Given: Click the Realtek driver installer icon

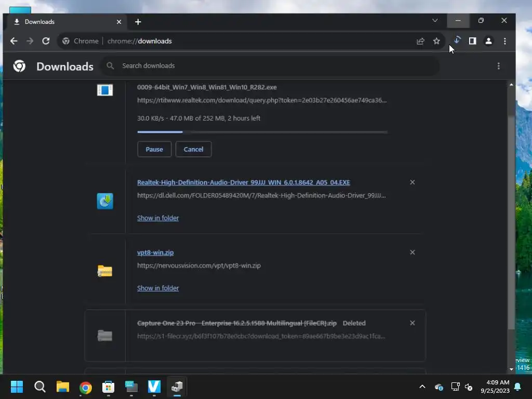Looking at the screenshot, I should pyautogui.click(x=105, y=201).
